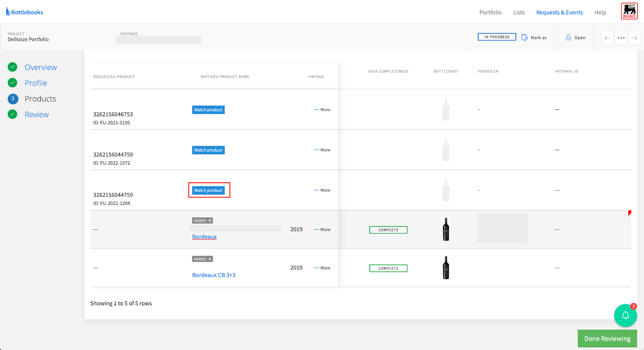Click the Internal ID column header
Screen dimensions: 644x350
pyautogui.click(x=566, y=71)
